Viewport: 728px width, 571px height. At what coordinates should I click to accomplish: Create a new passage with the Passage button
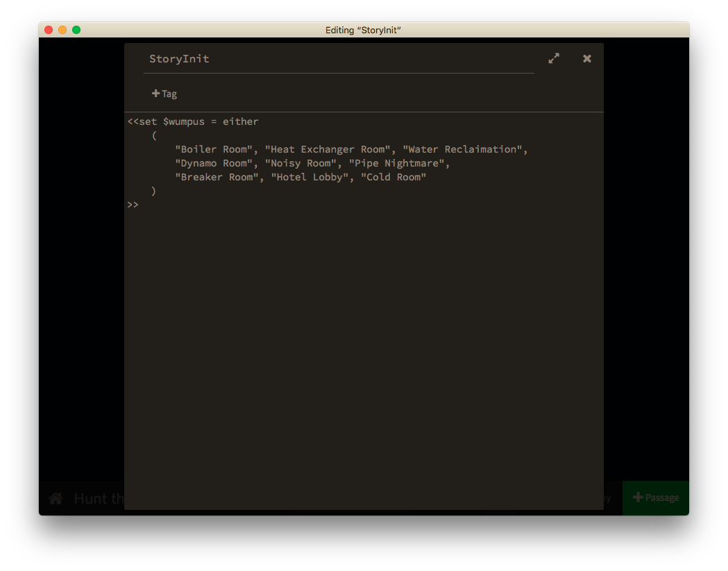pyautogui.click(x=655, y=497)
